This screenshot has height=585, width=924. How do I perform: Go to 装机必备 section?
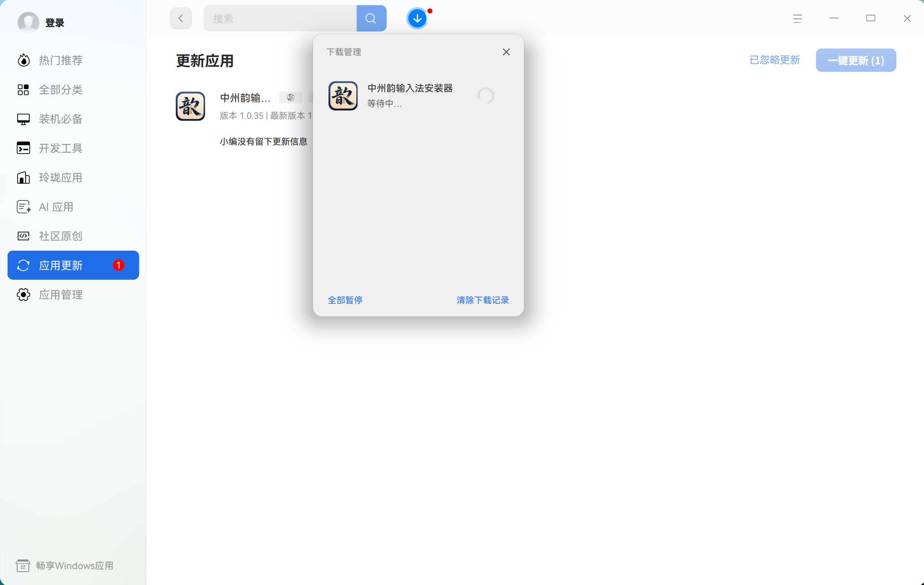(73, 119)
